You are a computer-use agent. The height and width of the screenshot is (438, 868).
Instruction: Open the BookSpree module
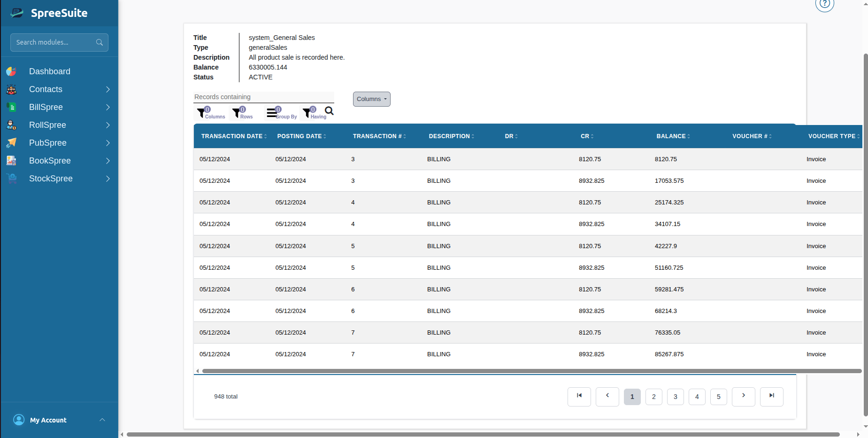tap(59, 161)
